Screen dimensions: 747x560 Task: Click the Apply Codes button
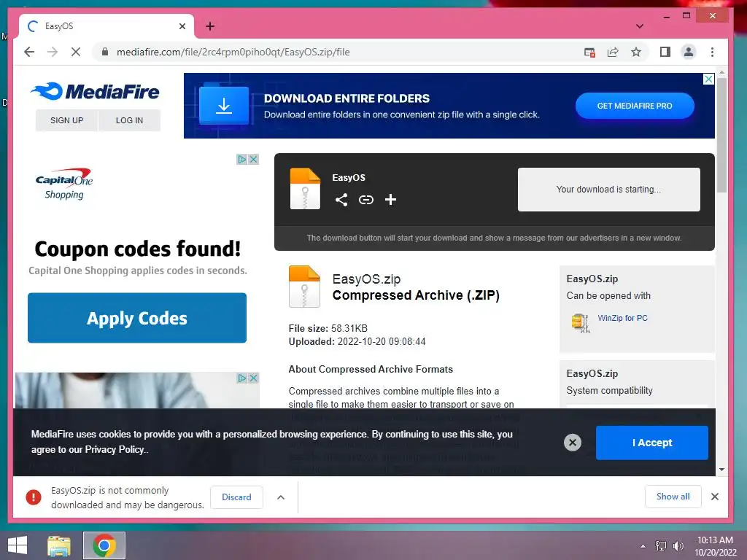[x=137, y=318]
